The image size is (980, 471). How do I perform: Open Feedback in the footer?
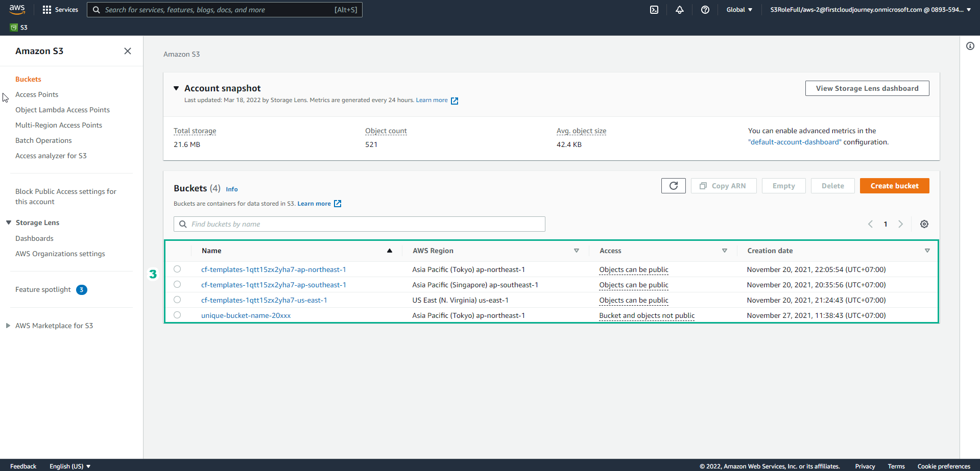pyautogui.click(x=23, y=466)
